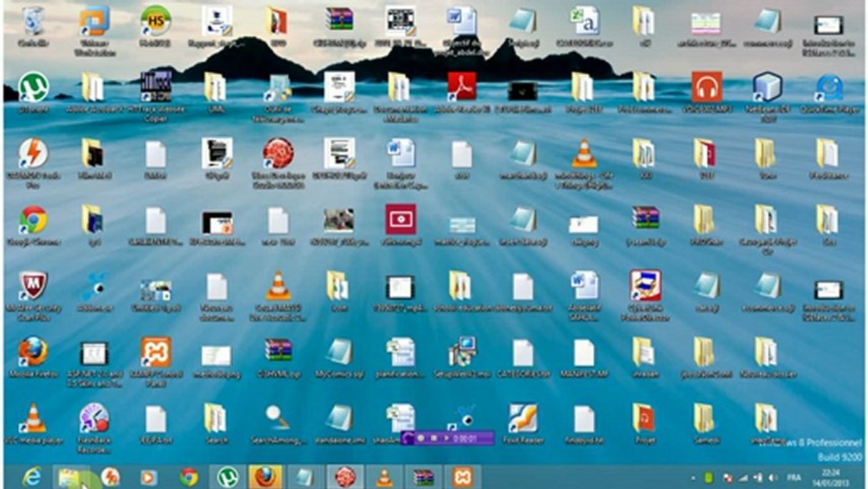Switch to the Firefox taskbar button
Screen dimensions: 868x489
[x=266, y=477]
